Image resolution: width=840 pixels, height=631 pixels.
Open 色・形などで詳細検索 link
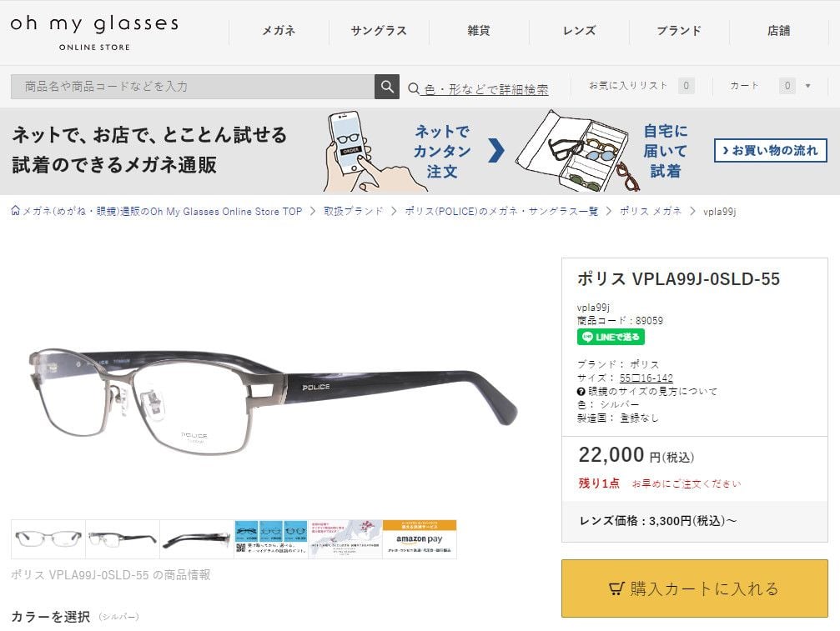click(485, 89)
